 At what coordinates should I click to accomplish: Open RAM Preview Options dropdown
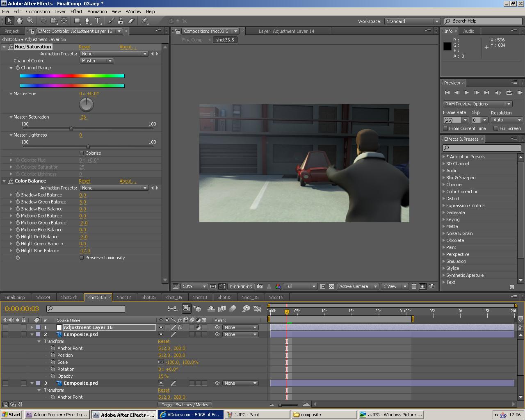tap(478, 104)
